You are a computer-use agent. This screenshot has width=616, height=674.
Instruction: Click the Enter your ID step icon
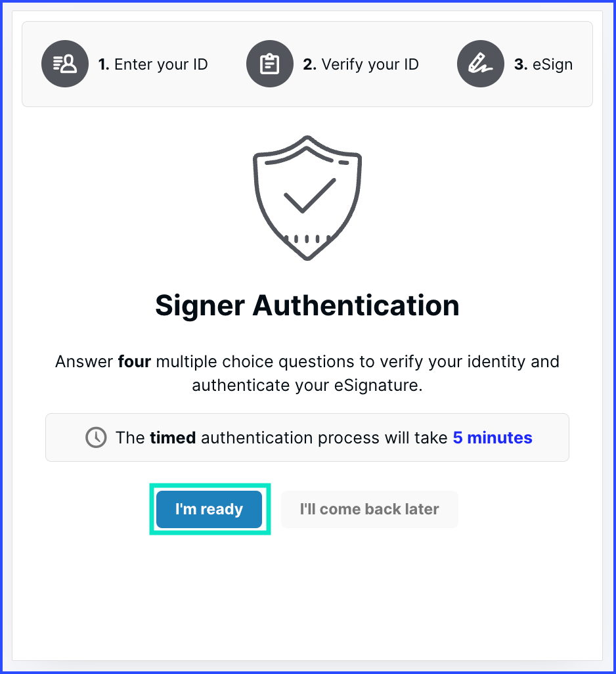[64, 64]
